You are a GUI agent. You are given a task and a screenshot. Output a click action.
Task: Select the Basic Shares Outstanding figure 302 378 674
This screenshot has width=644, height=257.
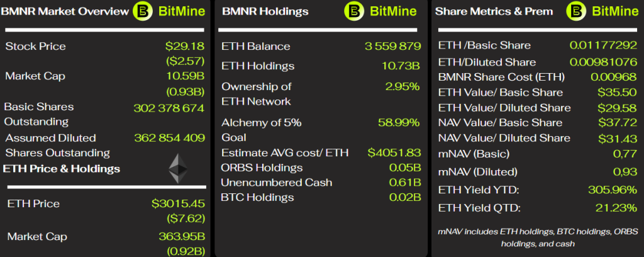pos(169,108)
